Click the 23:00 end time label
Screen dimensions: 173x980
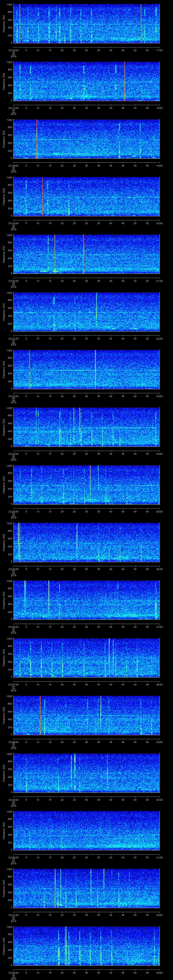(159, 396)
